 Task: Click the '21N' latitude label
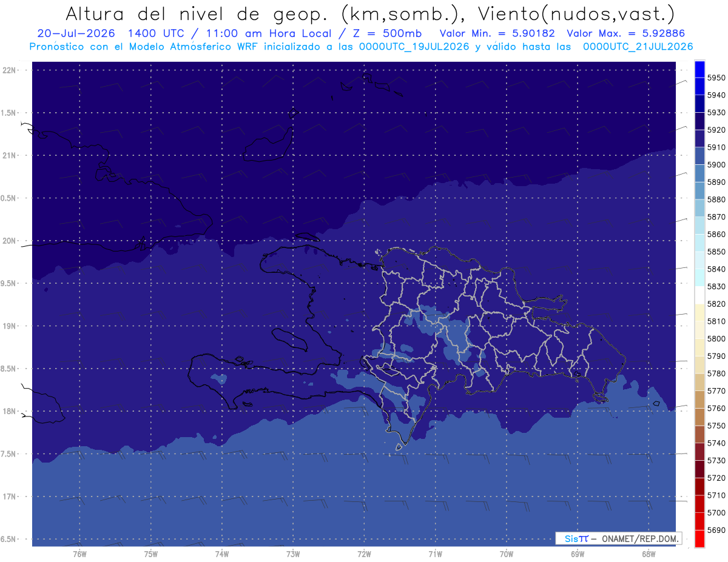pyautogui.click(x=10, y=156)
